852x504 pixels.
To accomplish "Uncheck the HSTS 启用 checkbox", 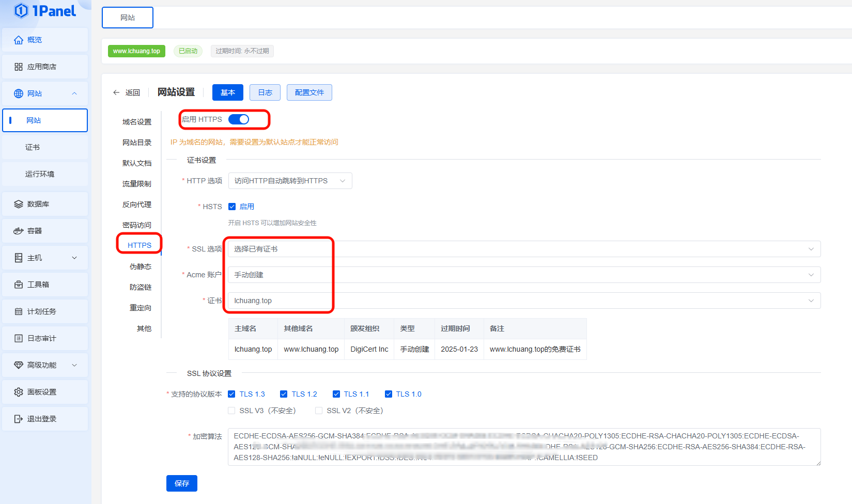I will point(232,207).
